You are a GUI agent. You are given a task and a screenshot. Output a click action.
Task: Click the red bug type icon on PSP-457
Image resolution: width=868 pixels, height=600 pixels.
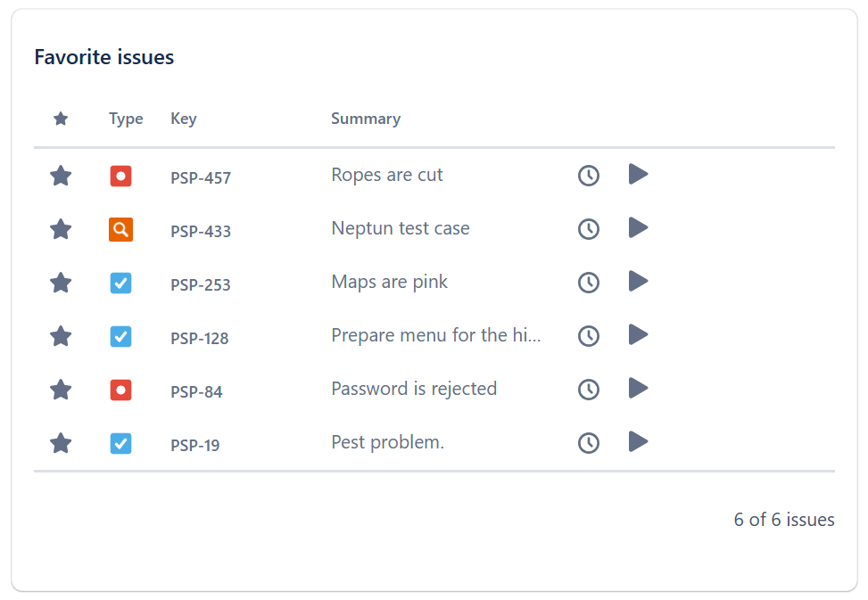[121, 176]
